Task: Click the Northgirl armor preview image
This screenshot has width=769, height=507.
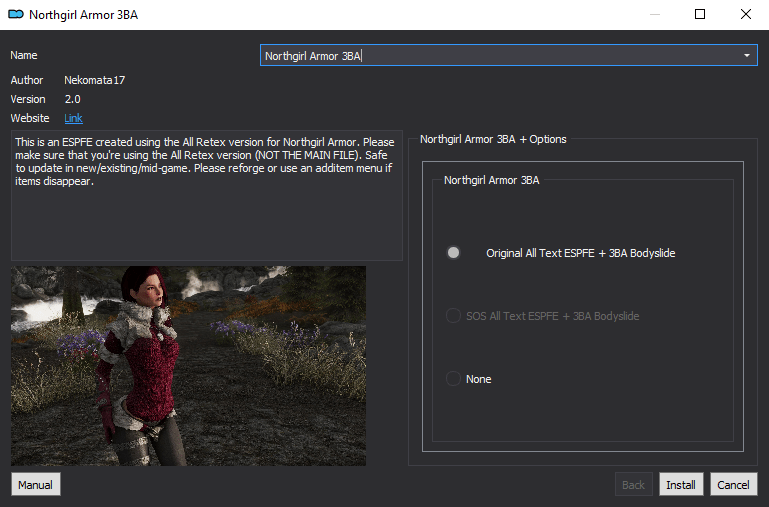Action: [x=188, y=366]
